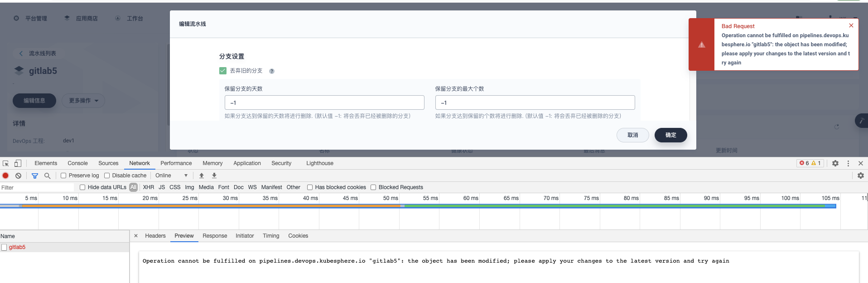This screenshot has height=283, width=868.
Task: Click the 取消 cancel button
Action: [x=633, y=135]
